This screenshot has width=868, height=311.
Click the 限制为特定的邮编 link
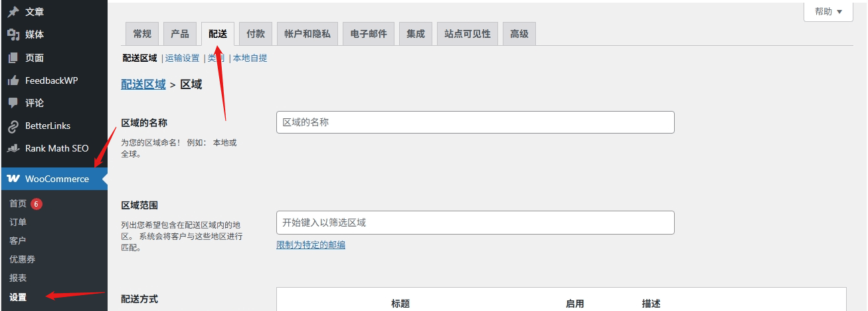pos(311,245)
